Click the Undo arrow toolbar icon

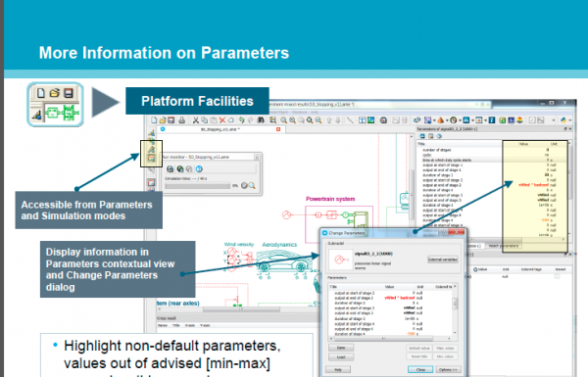point(241,120)
